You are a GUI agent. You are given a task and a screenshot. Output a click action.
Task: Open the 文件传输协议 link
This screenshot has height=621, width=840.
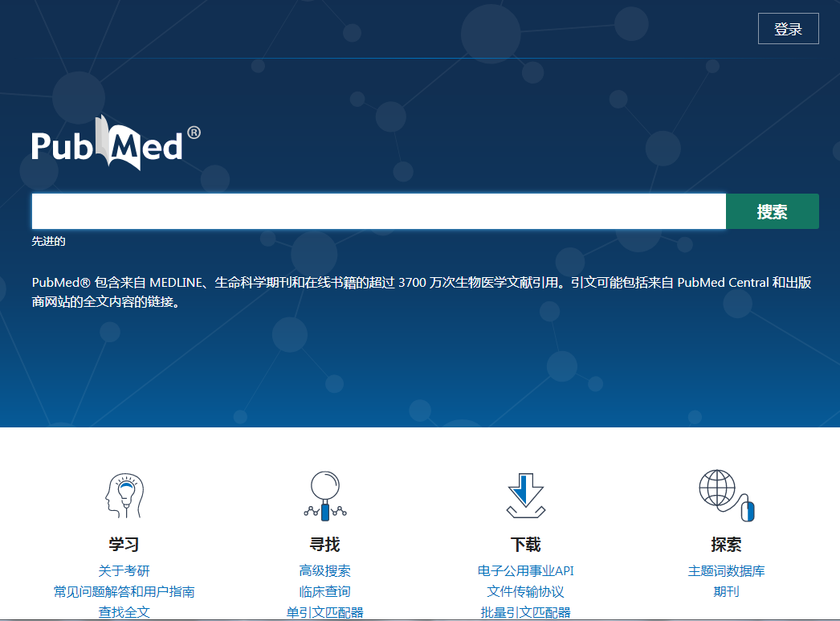pos(525,592)
